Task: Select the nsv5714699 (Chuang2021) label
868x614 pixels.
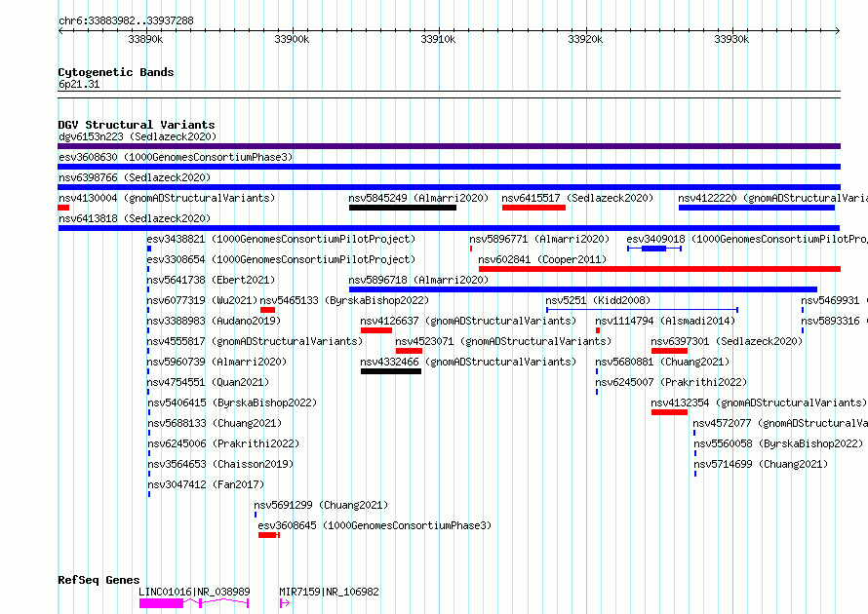Action: tap(761, 464)
